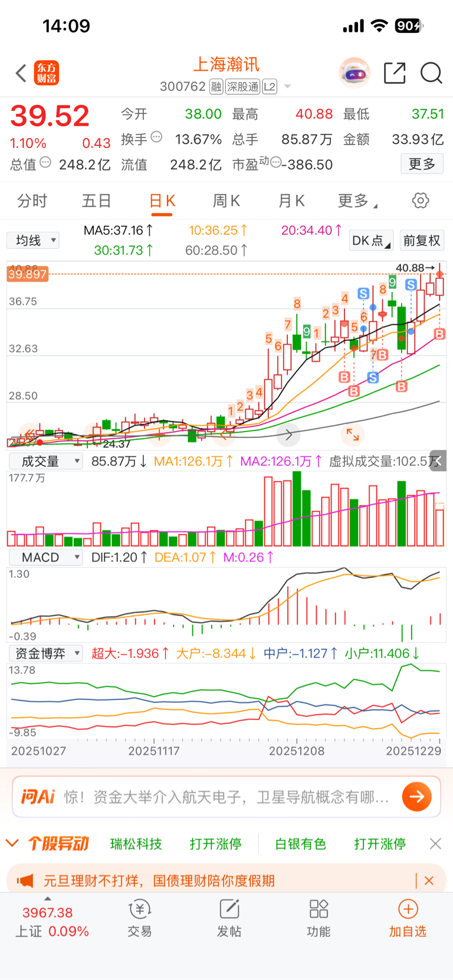Image resolution: width=453 pixels, height=980 pixels.
Task: Open the 均线 indicator dropdown
Action: (33, 241)
